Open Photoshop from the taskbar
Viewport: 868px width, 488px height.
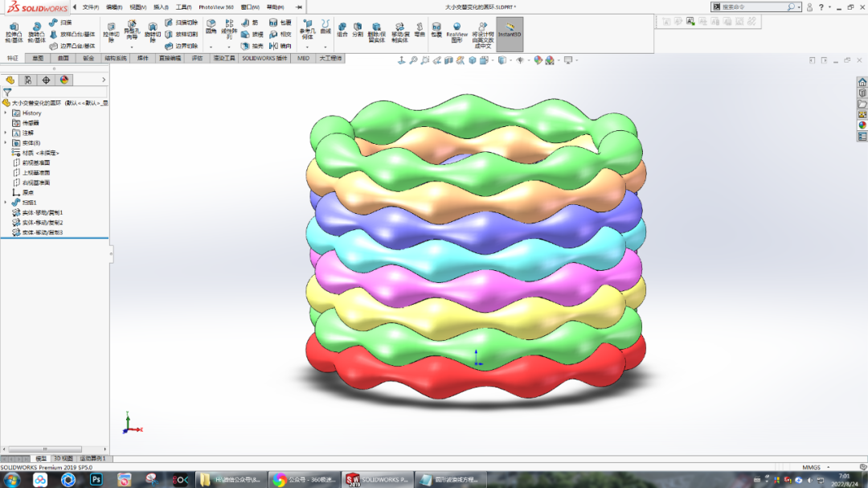point(96,479)
